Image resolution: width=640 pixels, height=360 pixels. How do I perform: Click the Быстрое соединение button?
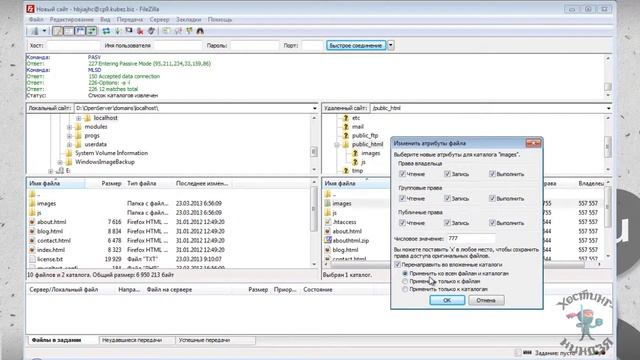pyautogui.click(x=356, y=45)
